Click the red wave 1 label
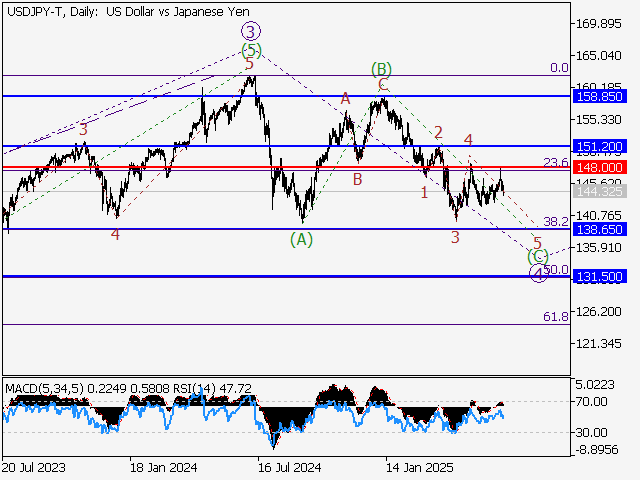Image resolution: width=640 pixels, height=480 pixels. (x=424, y=190)
